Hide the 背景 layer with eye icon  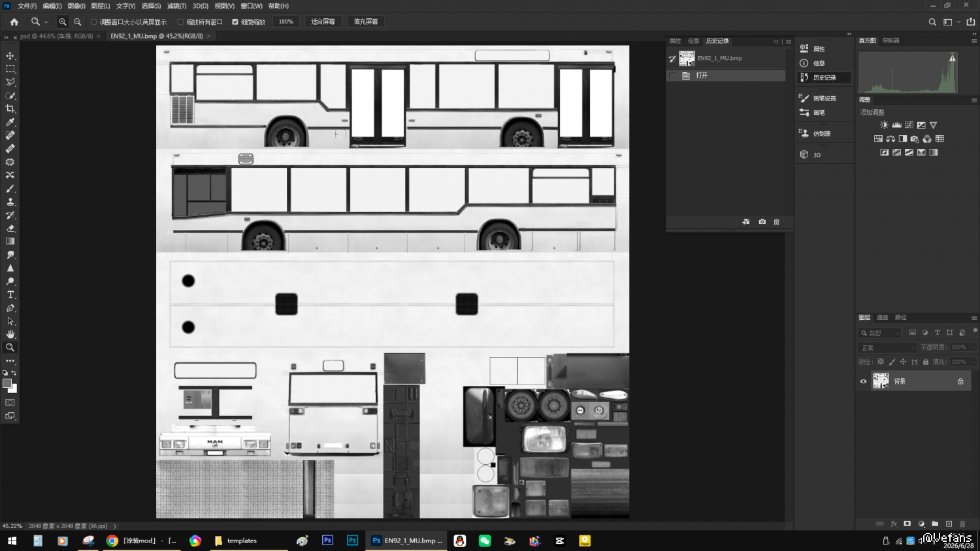863,381
